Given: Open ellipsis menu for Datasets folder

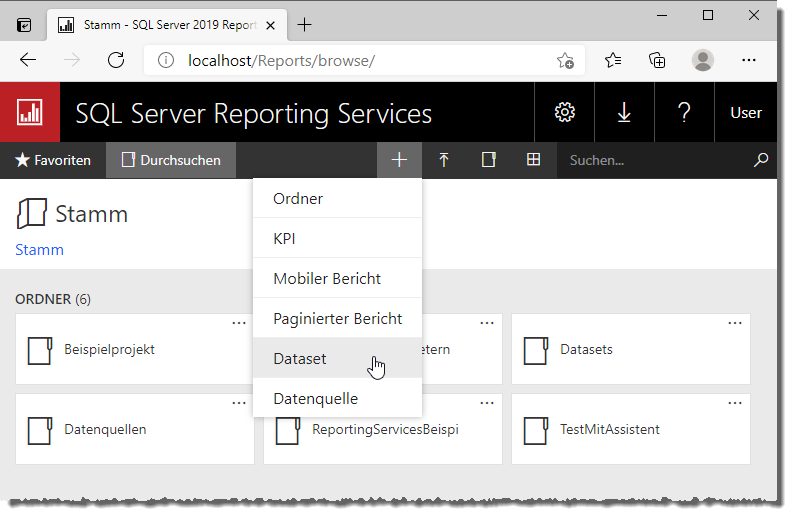Looking at the screenshot, I should 735,323.
